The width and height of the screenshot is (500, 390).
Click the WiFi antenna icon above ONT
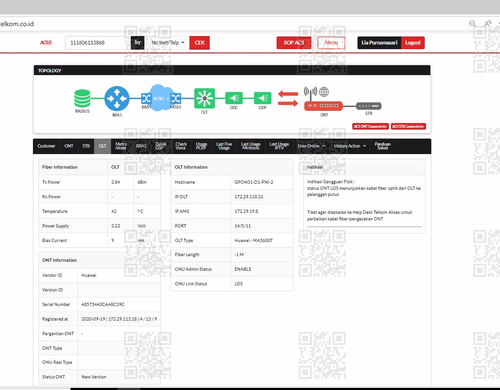pyautogui.click(x=310, y=92)
